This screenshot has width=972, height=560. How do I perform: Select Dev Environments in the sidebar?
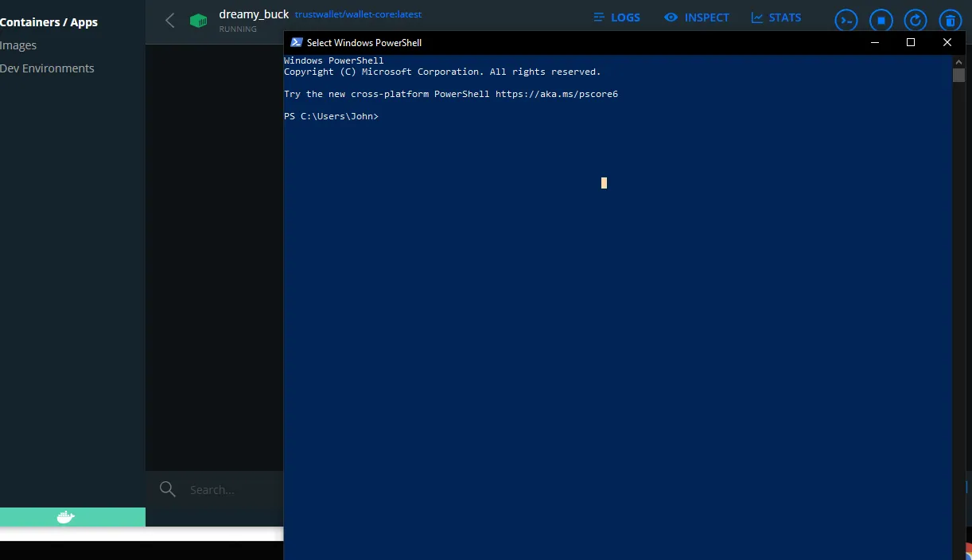click(x=47, y=68)
